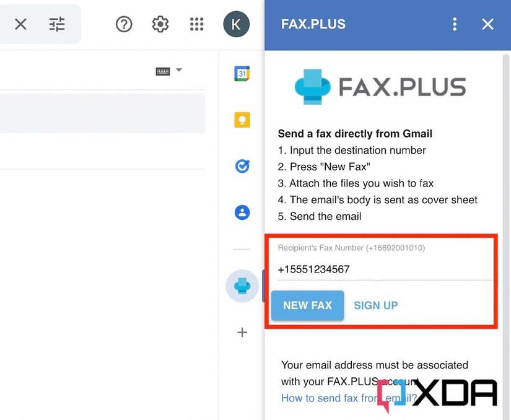This screenshot has width=511, height=420.
Task: Select the FAX.PLUS add-on icon
Action: [x=242, y=286]
